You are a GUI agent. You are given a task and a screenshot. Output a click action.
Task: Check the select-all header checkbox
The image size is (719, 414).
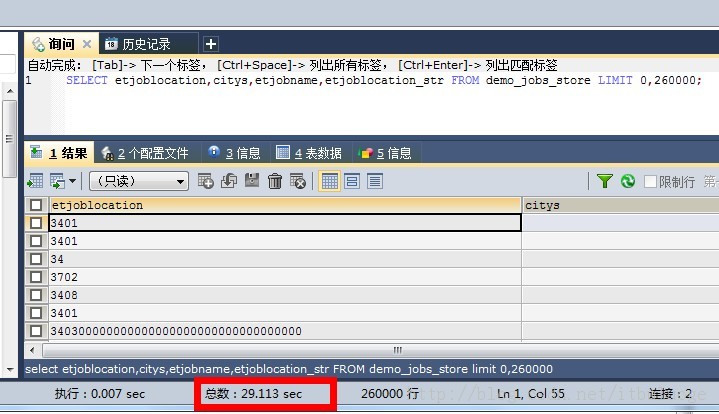pyautogui.click(x=37, y=205)
